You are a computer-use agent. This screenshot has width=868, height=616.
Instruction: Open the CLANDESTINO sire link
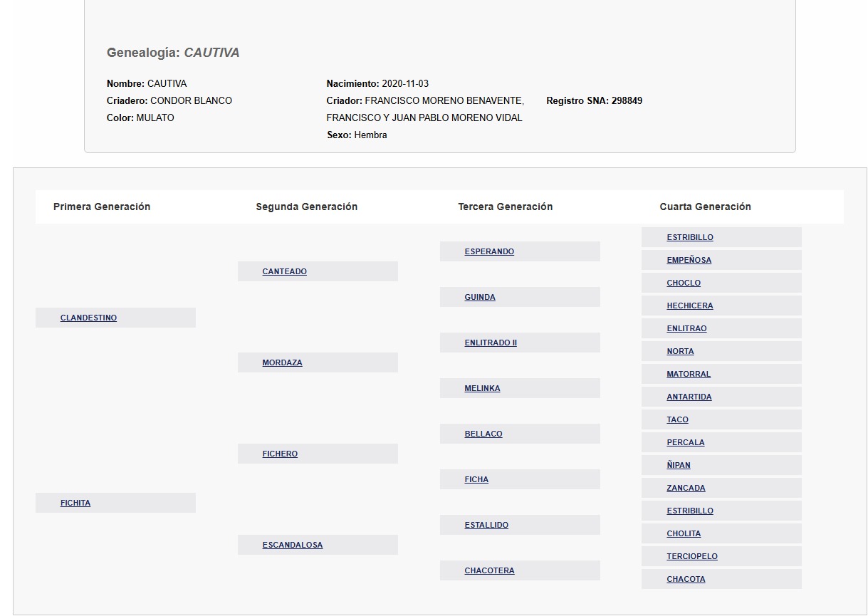(x=88, y=318)
